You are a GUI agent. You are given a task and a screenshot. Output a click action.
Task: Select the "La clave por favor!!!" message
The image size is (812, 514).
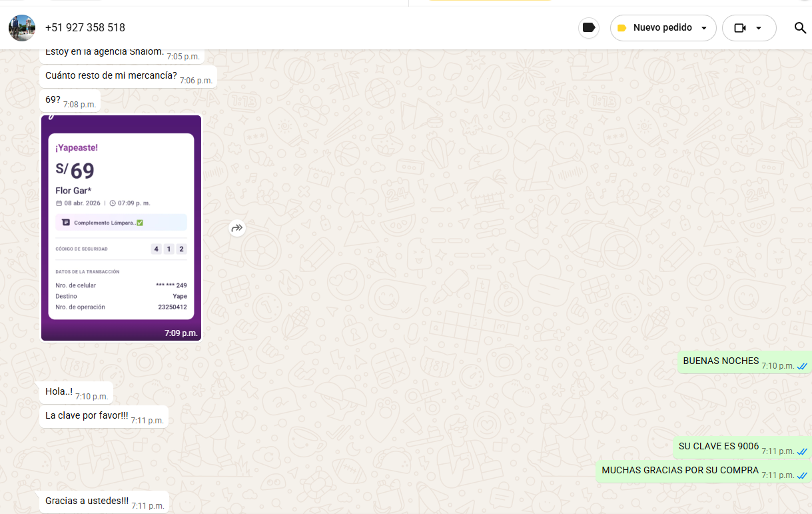pos(87,416)
